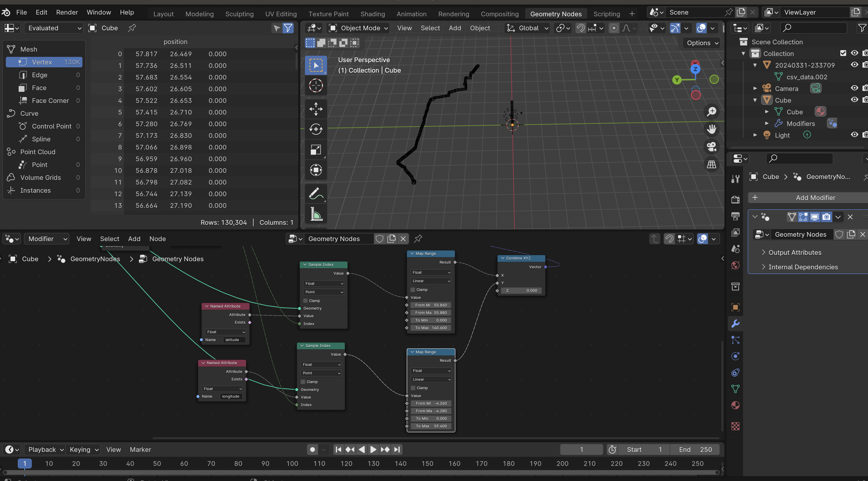Click Z 0.000 field on Combine XYZ
The width and height of the screenshot is (868, 481).
point(521,290)
